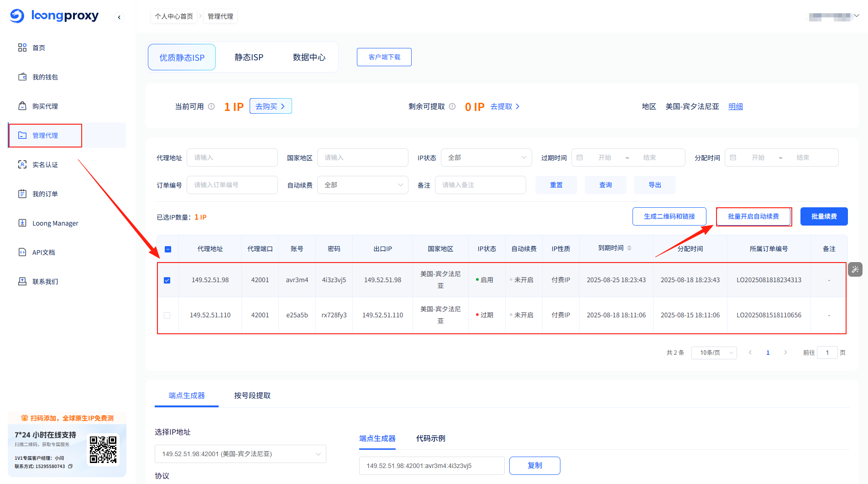Open the IP状态 dropdown
Image resolution: width=868 pixels, height=484 pixels.
click(486, 158)
